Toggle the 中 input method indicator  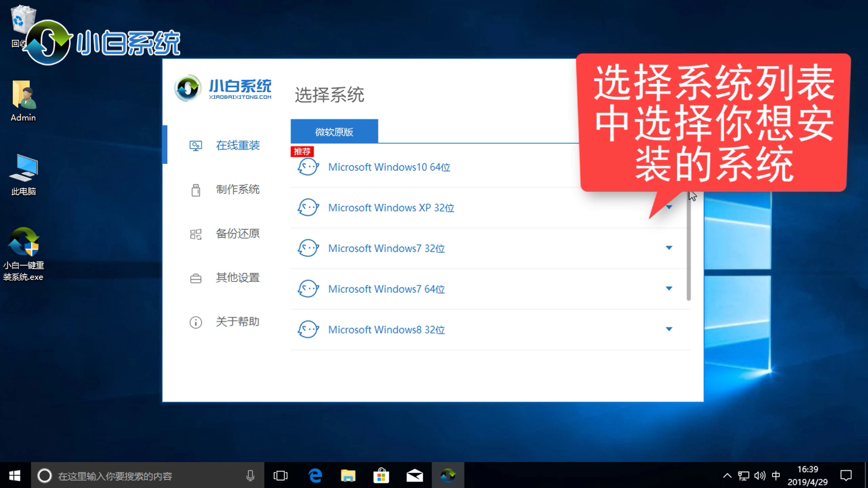pyautogui.click(x=776, y=475)
